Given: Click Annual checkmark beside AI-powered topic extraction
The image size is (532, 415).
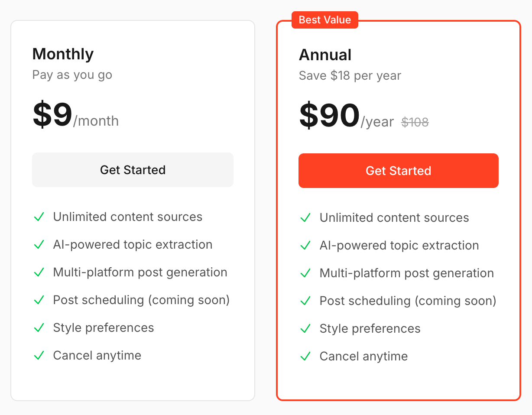Looking at the screenshot, I should [x=305, y=245].
